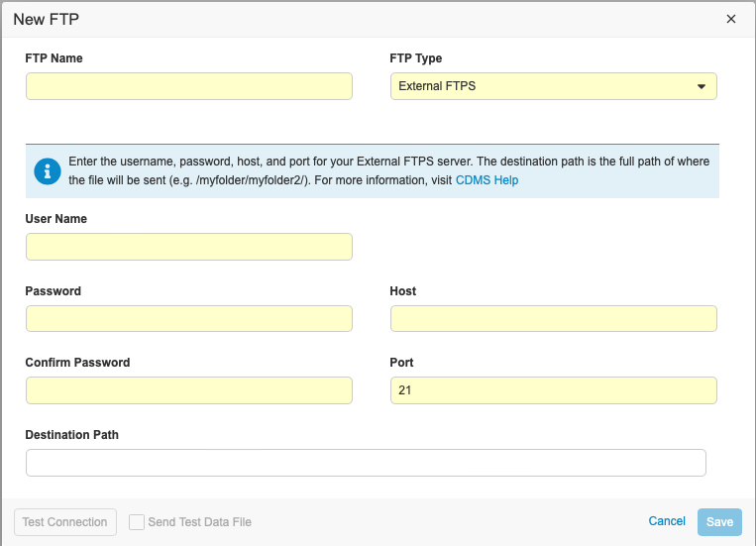The width and height of the screenshot is (756, 546).
Task: Close the New FTP dialog
Action: (731, 19)
